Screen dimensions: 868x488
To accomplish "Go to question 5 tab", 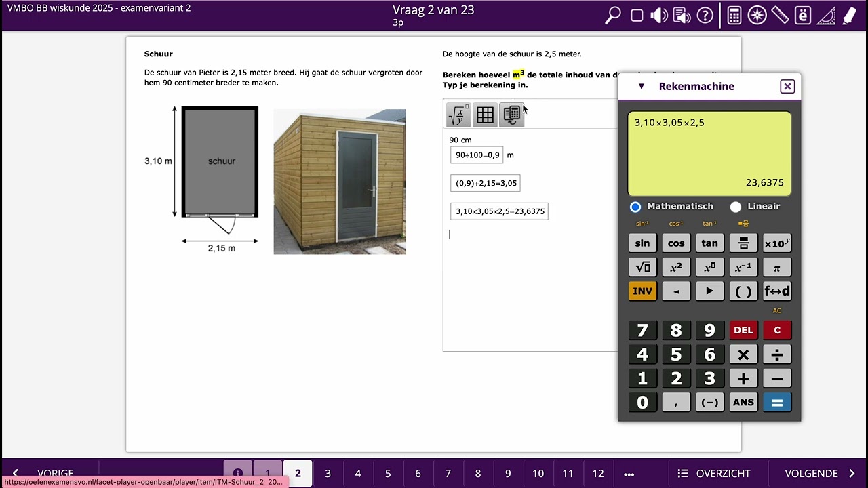I will tap(388, 474).
